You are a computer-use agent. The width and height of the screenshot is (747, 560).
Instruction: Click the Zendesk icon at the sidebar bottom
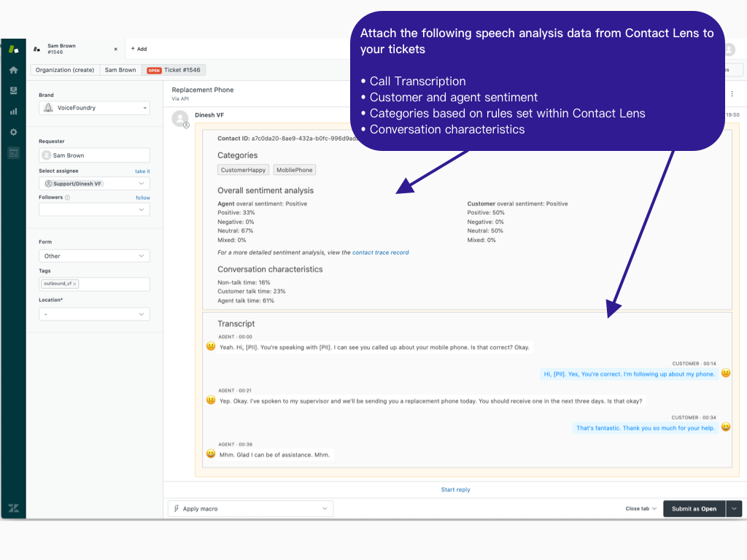click(12, 507)
